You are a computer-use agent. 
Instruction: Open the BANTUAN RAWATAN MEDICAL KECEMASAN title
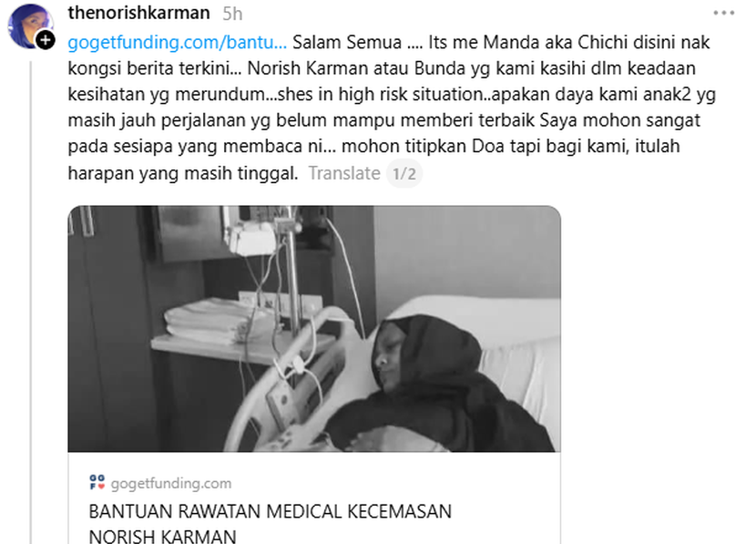270,511
